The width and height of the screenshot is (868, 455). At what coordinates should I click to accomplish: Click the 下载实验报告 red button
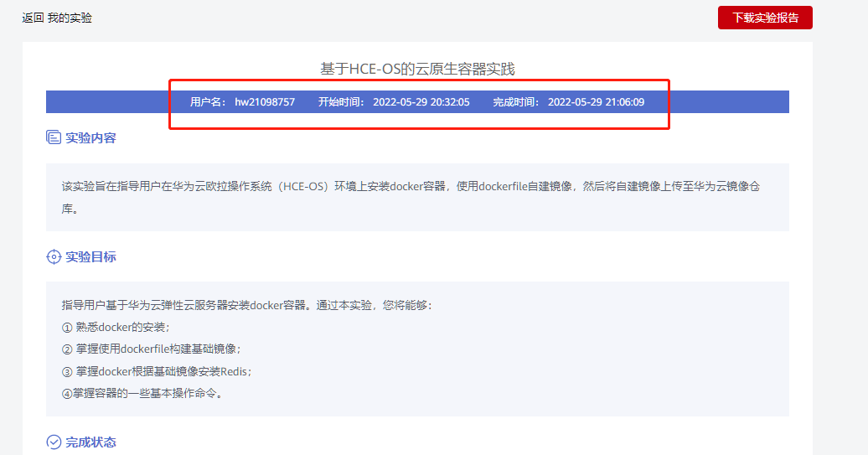765,18
